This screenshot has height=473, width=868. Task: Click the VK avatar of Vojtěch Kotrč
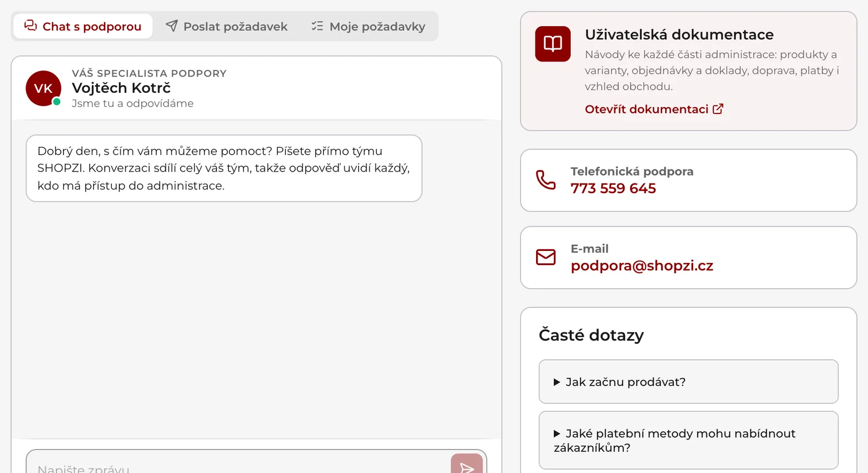pyautogui.click(x=43, y=88)
